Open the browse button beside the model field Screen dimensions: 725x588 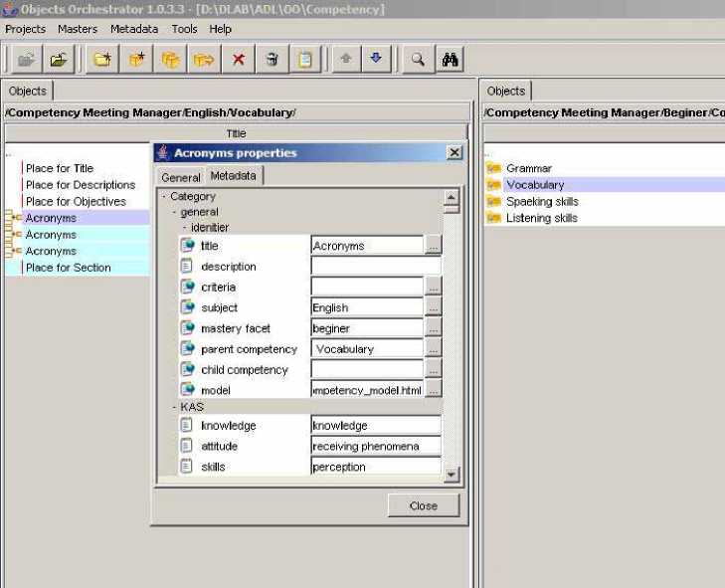click(433, 389)
